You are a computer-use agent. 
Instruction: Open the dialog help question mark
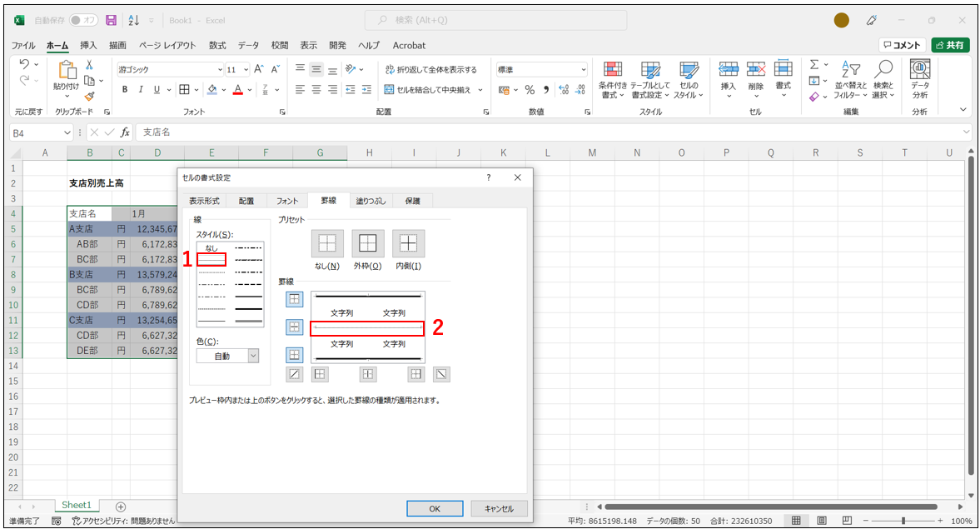489,177
